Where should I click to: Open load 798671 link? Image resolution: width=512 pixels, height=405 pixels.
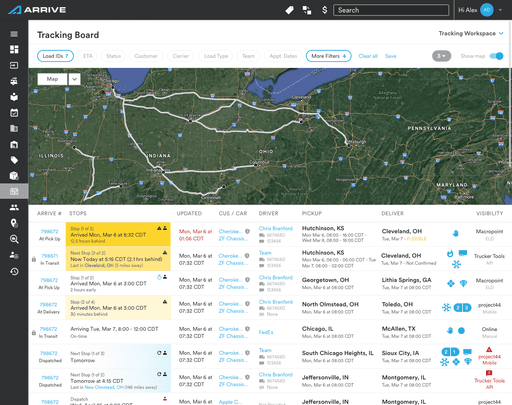tap(50, 256)
